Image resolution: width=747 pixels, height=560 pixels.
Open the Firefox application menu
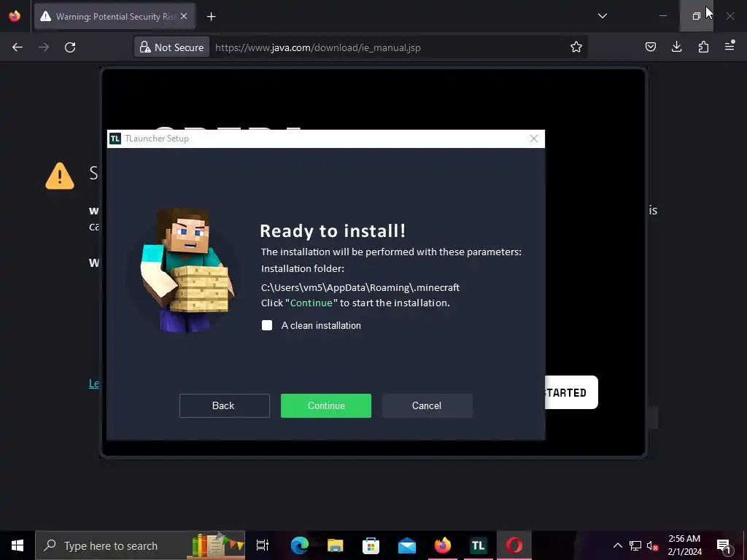coord(729,46)
